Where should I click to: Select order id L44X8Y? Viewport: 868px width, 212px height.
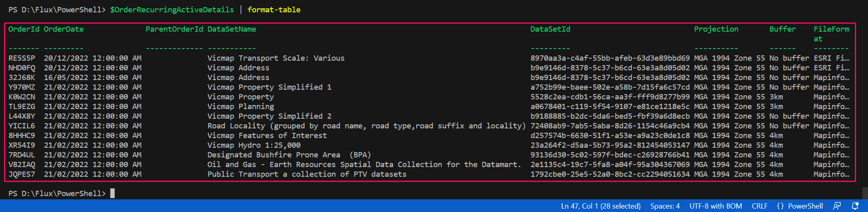(22, 116)
